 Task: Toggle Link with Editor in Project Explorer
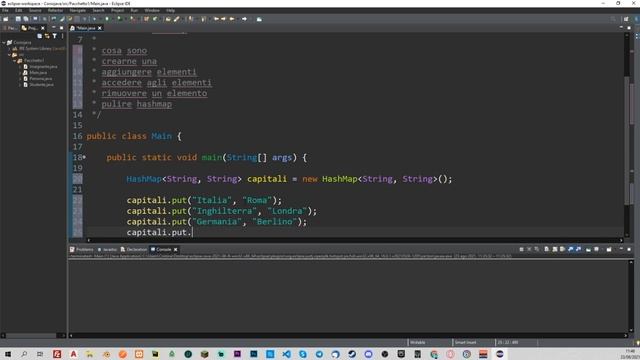click(47, 36)
